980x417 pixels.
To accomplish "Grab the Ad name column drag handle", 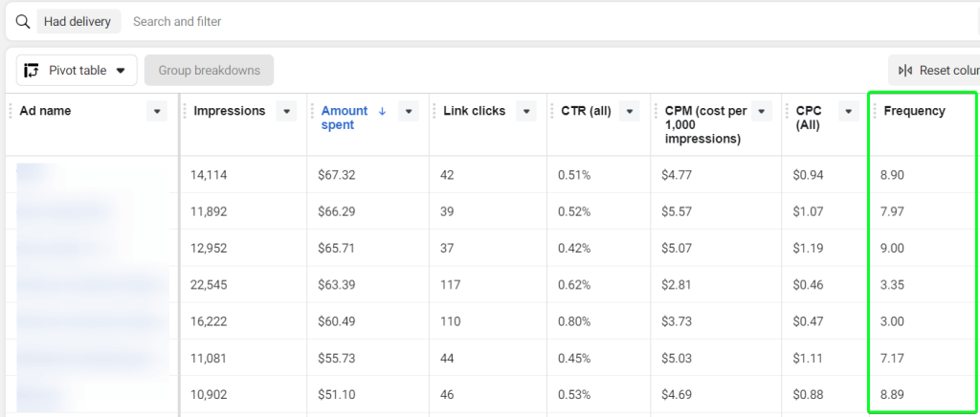I will (11, 111).
